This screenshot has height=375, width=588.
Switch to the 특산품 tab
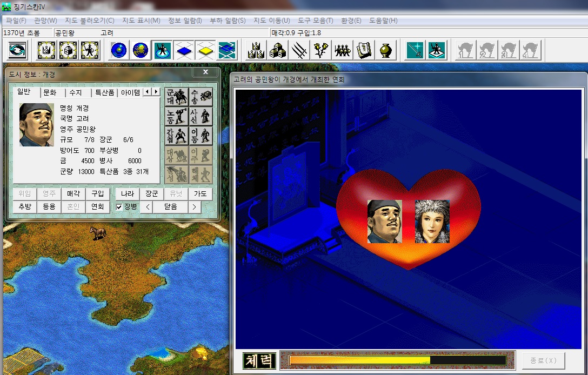(x=105, y=92)
